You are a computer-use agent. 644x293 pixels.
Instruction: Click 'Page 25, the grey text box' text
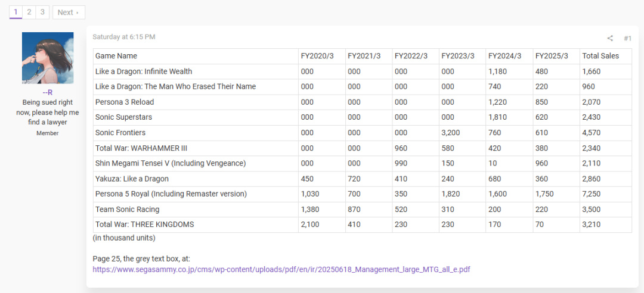[140, 259]
